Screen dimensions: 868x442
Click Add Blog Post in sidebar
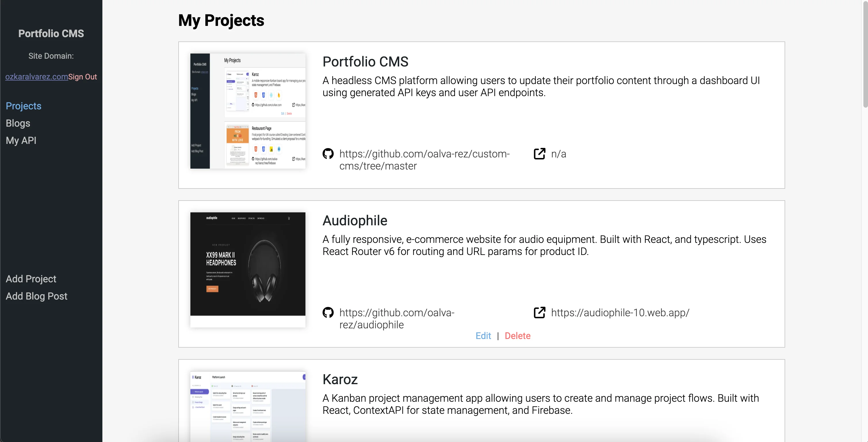pos(37,296)
